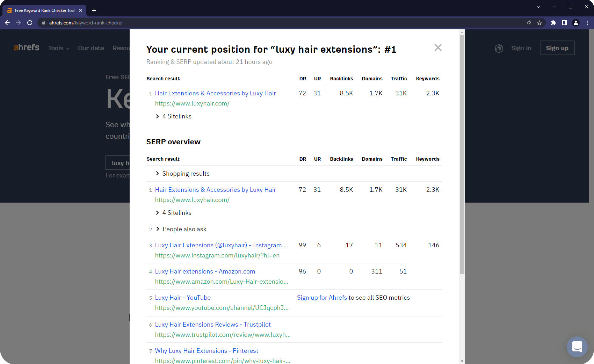Expand 4 Sitelinks in SERP overview
Image resolution: width=594 pixels, height=364 pixels.
point(174,213)
